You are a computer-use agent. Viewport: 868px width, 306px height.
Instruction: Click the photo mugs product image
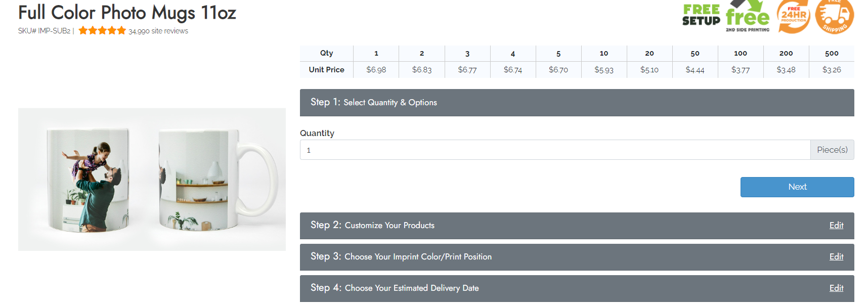coord(152,180)
